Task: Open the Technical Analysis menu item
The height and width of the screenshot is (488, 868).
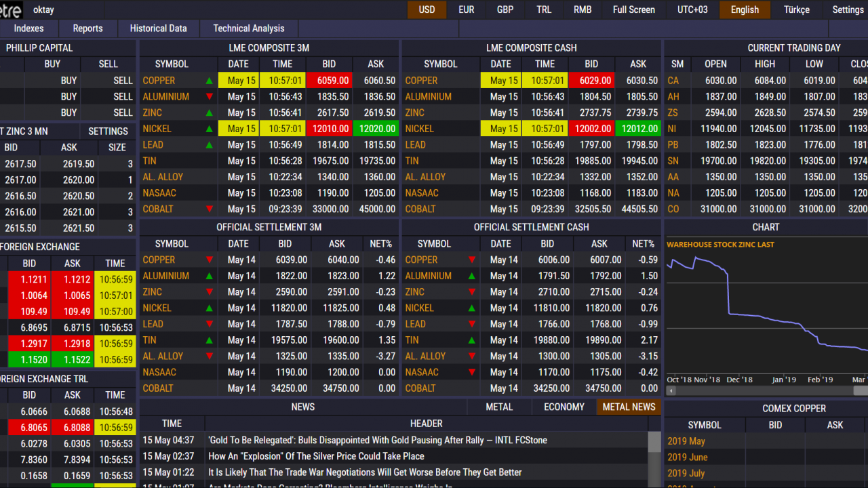Action: [x=249, y=28]
